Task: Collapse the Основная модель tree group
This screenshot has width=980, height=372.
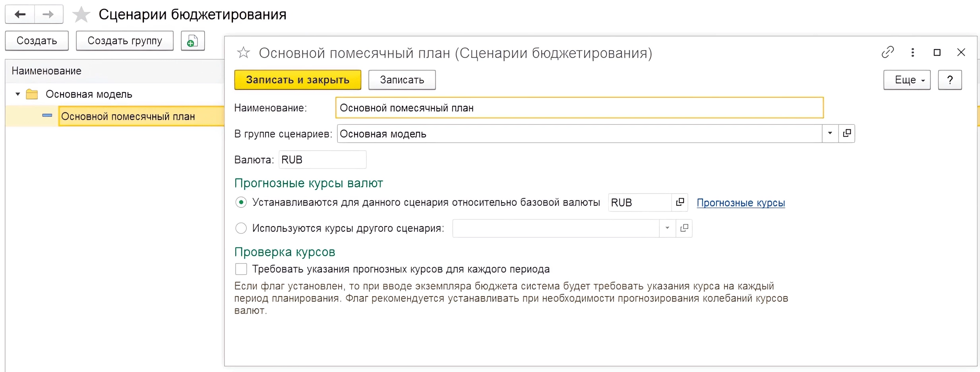Action: pyautogui.click(x=17, y=94)
